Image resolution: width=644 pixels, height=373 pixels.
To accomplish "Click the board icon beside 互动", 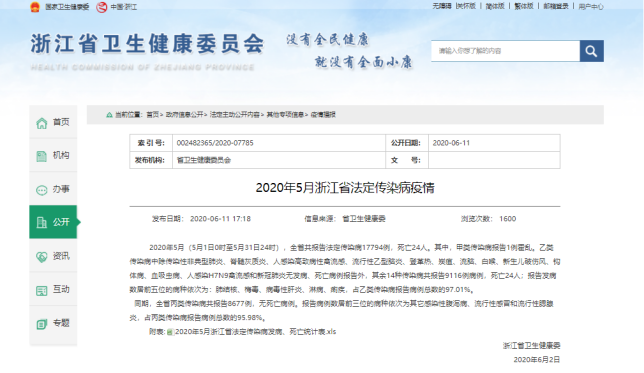I will tap(41, 290).
